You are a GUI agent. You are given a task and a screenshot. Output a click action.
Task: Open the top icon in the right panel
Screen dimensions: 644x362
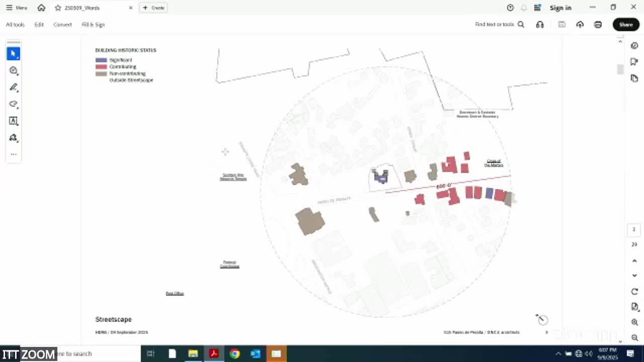coord(634,46)
